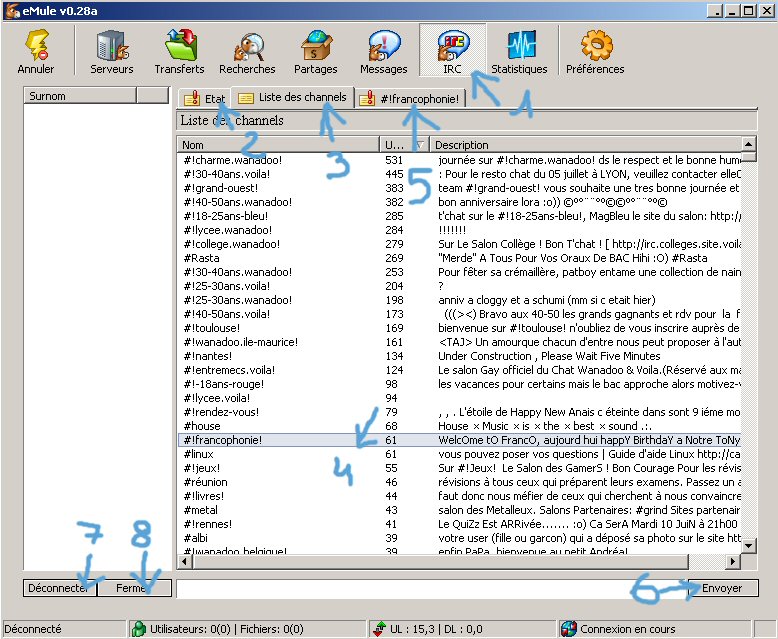
Task: Select channel #house
Action: [x=459, y=426]
